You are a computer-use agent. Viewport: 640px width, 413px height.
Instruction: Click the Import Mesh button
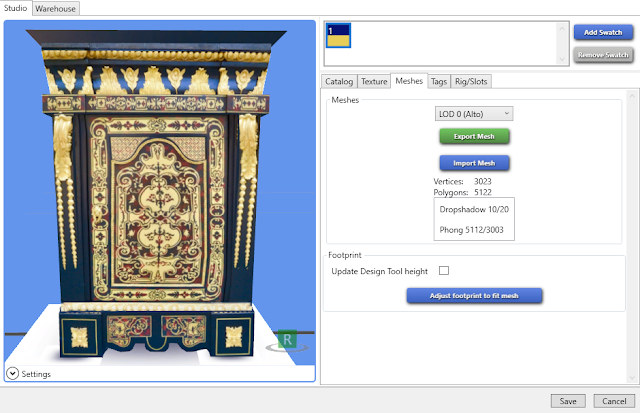coord(474,163)
